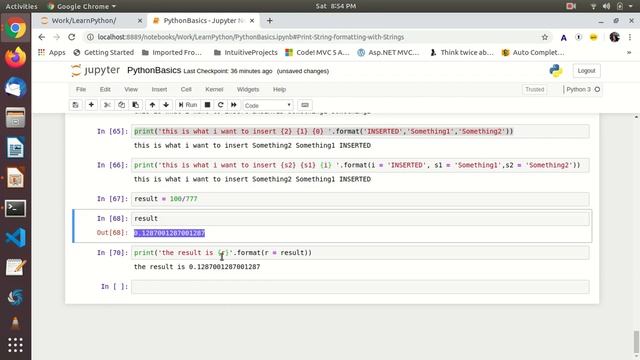Open the IntuitiveProjects bookmark folder
The width and height of the screenshot is (640, 360).
click(x=246, y=52)
